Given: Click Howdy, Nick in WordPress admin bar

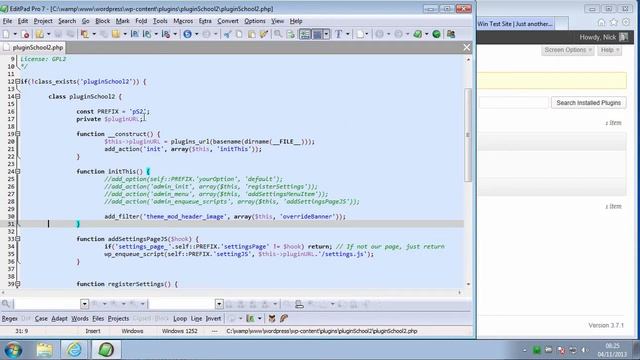Looking at the screenshot, I should [x=598, y=37].
